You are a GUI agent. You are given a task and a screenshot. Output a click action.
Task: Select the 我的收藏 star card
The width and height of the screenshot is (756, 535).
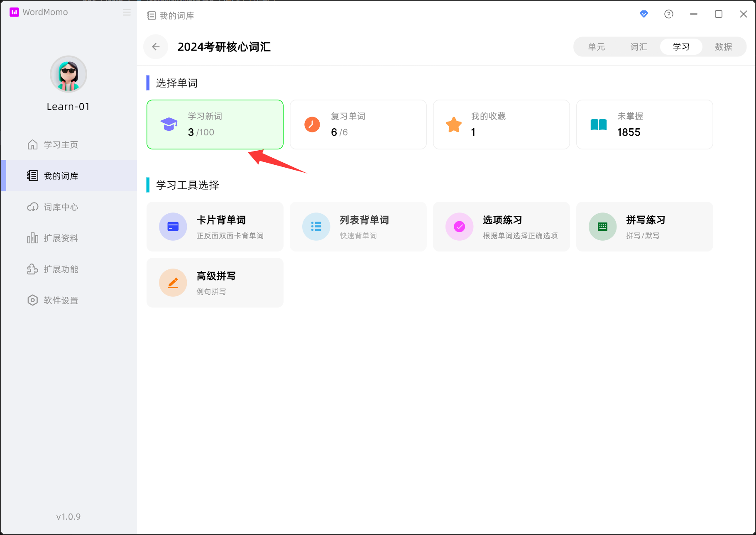(501, 125)
